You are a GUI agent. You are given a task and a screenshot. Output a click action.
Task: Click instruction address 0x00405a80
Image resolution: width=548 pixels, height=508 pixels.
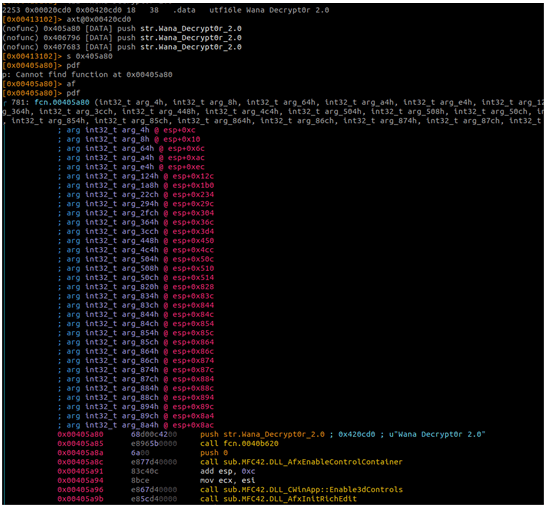point(80,434)
